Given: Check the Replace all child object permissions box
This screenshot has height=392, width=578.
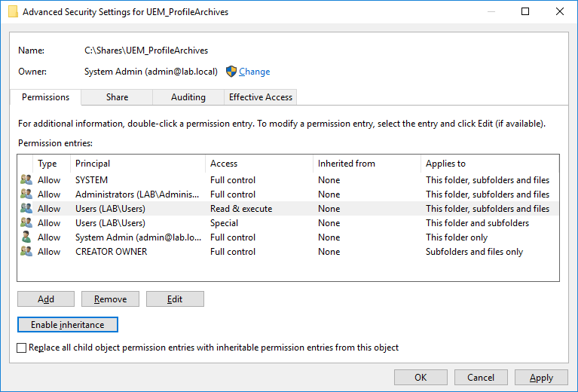Looking at the screenshot, I should (21, 348).
